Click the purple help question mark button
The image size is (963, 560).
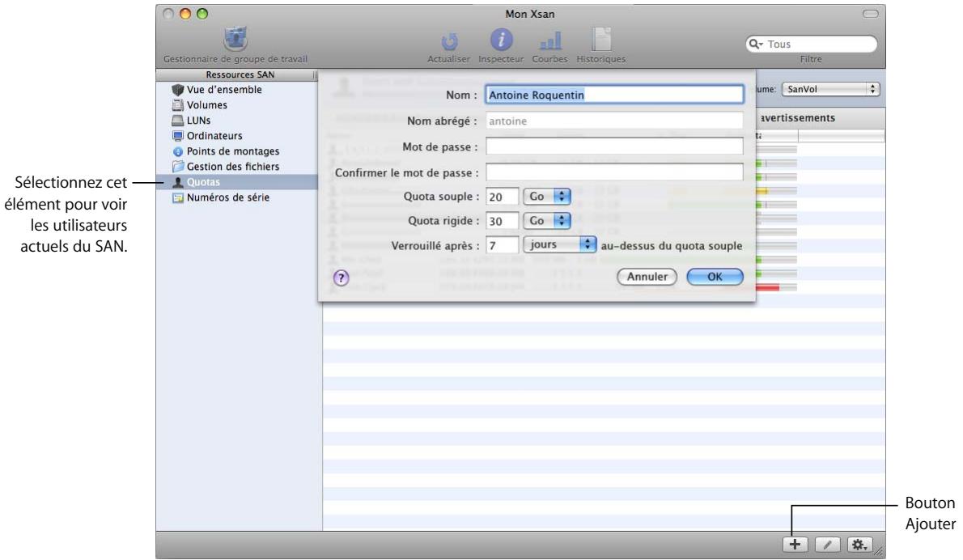[x=341, y=278]
